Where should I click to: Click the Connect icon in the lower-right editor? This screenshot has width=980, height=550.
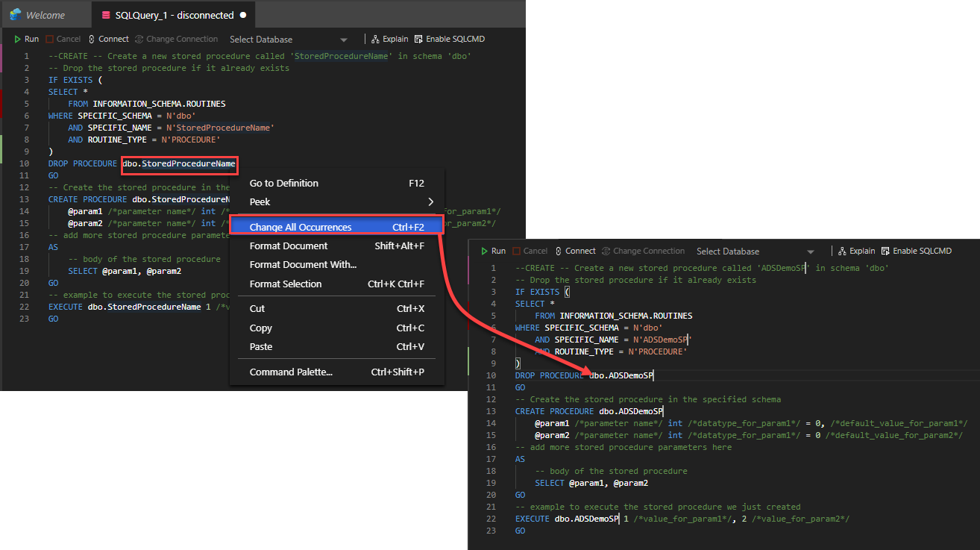pyautogui.click(x=559, y=251)
